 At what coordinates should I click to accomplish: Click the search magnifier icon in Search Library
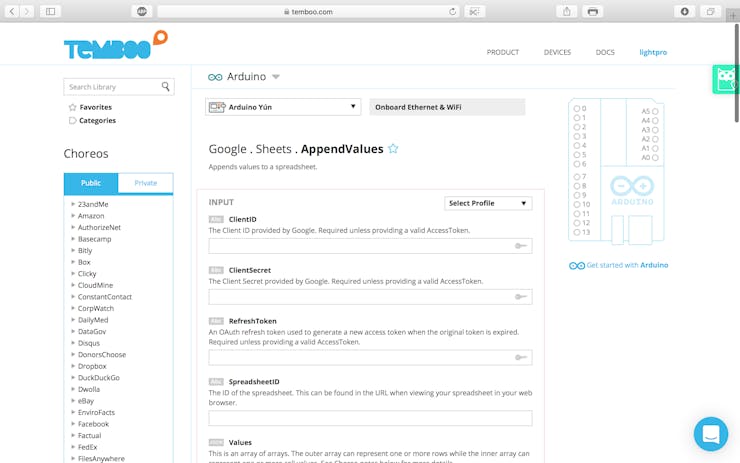tap(165, 86)
